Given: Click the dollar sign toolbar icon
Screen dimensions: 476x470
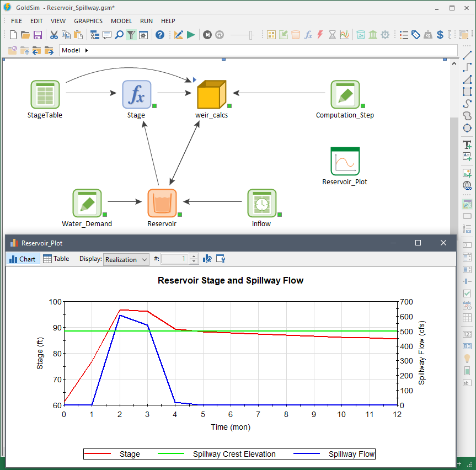Looking at the screenshot, I should coord(440,35).
